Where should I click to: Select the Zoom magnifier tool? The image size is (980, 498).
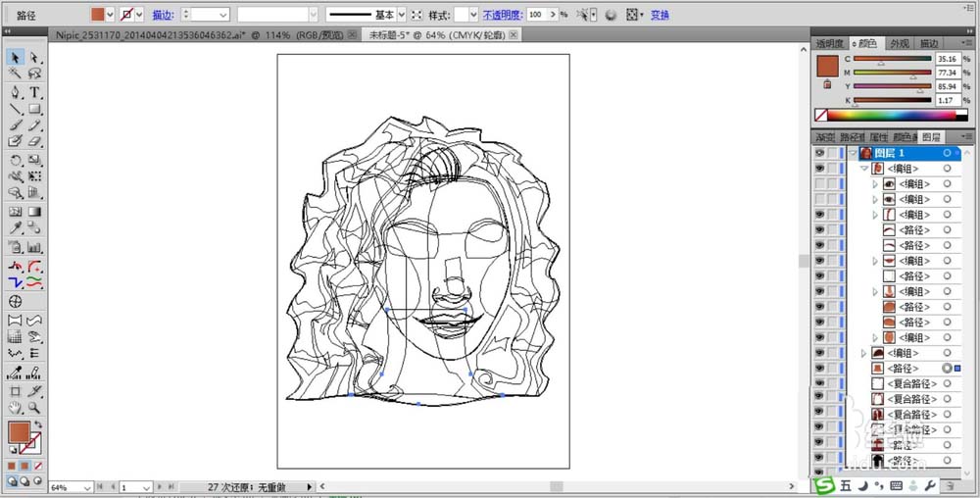(x=35, y=408)
